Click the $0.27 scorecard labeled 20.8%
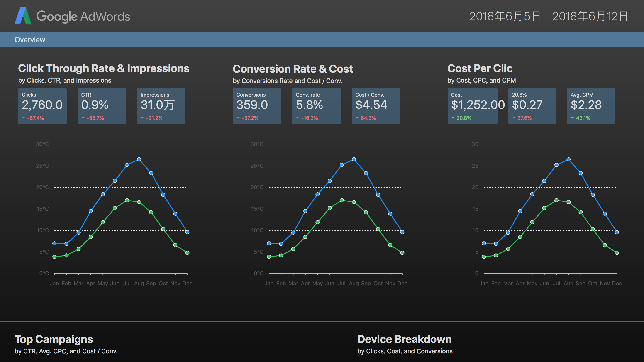Screen dimensions: 644x362 click(532, 106)
